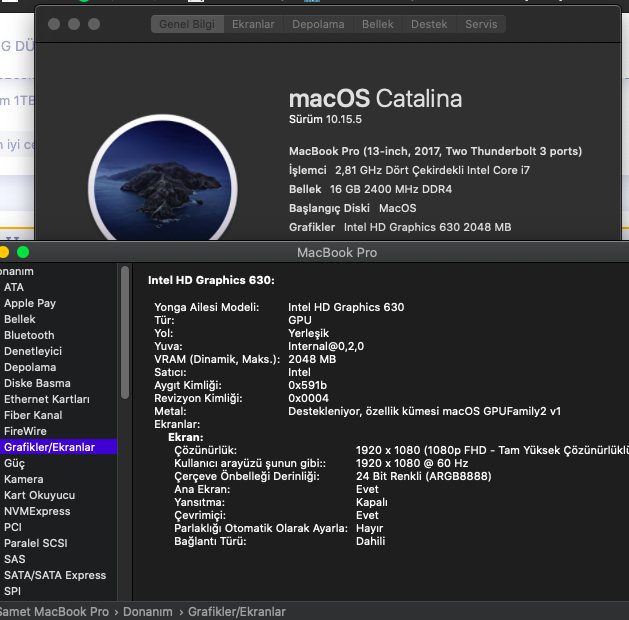Select Kart Okuyucu in the sidebar

click(x=39, y=495)
